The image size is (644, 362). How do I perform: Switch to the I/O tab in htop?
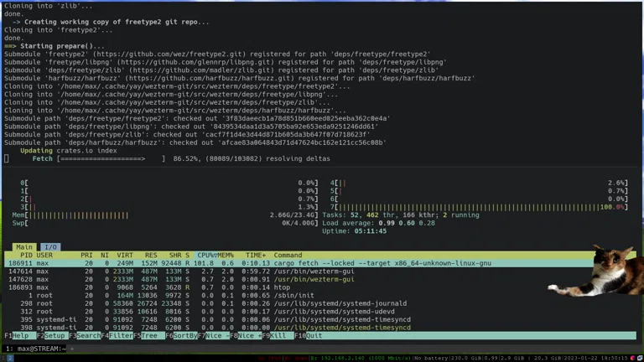(x=50, y=247)
